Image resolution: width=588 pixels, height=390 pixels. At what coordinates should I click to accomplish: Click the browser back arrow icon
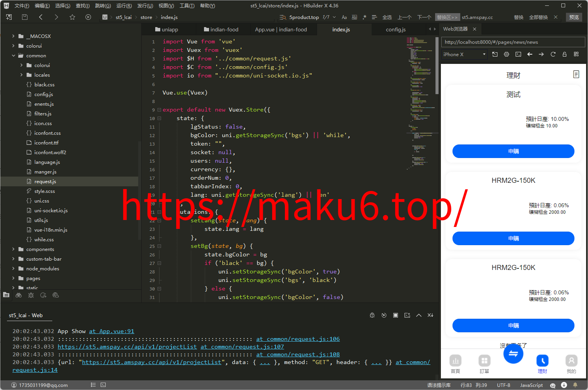coord(530,54)
